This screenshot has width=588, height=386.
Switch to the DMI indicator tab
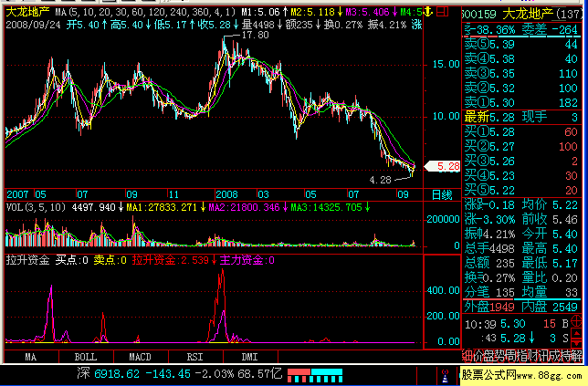(x=250, y=357)
